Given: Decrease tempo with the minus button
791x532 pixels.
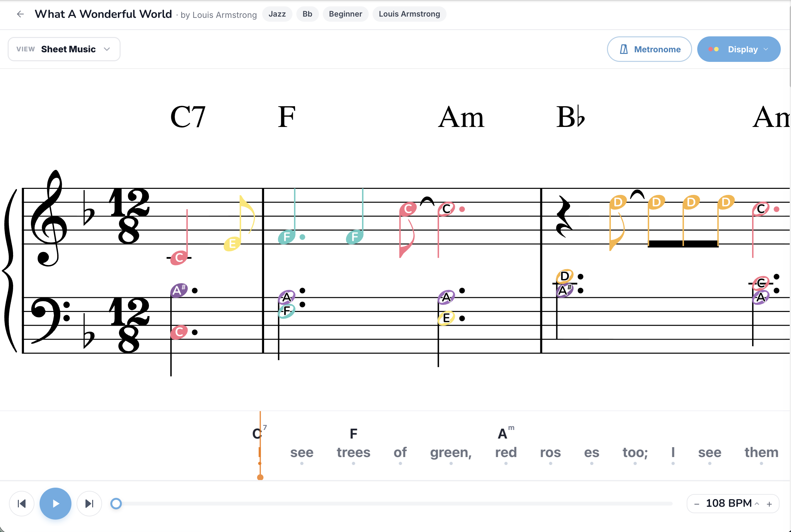Looking at the screenshot, I should [x=697, y=504].
